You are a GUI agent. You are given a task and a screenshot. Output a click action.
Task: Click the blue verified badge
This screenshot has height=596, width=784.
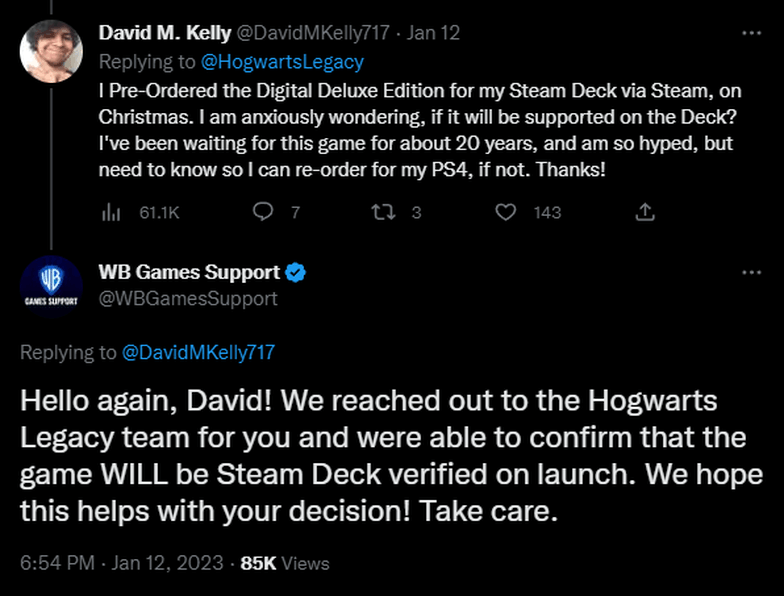click(295, 272)
